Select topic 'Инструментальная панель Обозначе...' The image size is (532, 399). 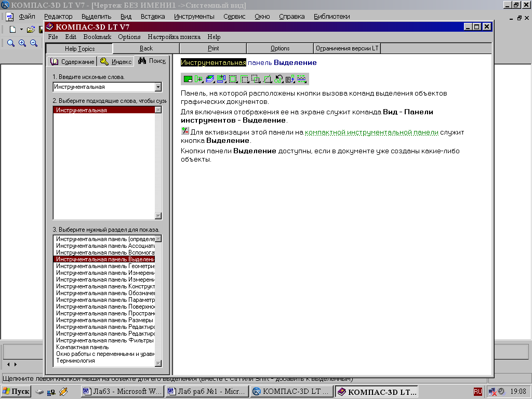pos(104,293)
